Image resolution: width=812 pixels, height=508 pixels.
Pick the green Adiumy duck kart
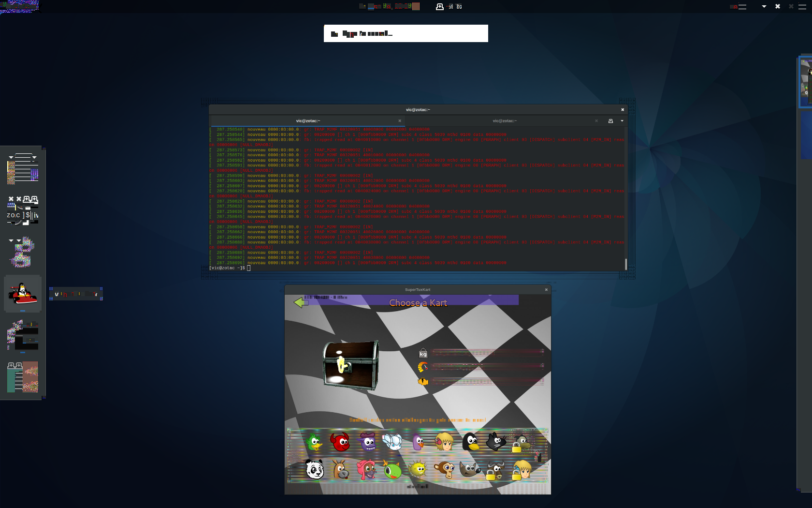coord(315,442)
